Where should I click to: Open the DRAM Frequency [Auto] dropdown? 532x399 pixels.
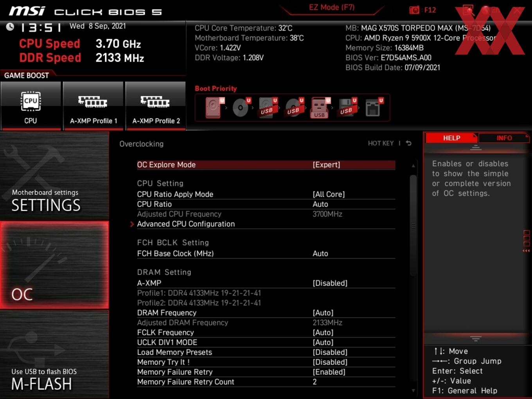tap(323, 313)
